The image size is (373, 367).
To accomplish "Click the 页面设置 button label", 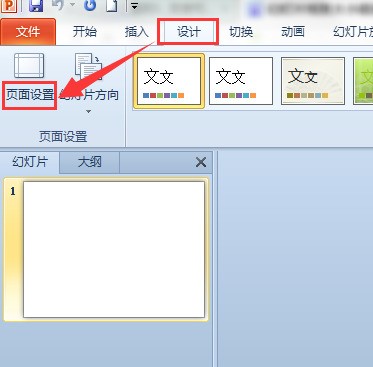I will 30,95.
